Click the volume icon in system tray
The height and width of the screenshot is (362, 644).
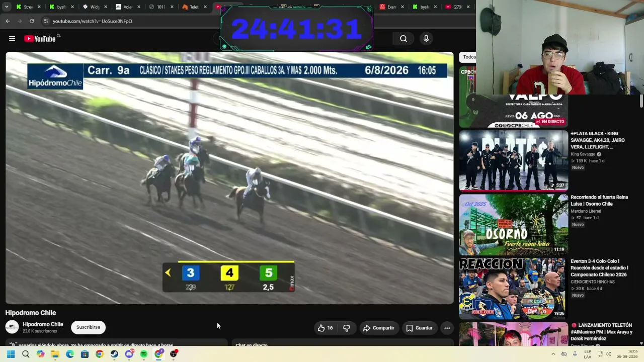click(x=608, y=354)
